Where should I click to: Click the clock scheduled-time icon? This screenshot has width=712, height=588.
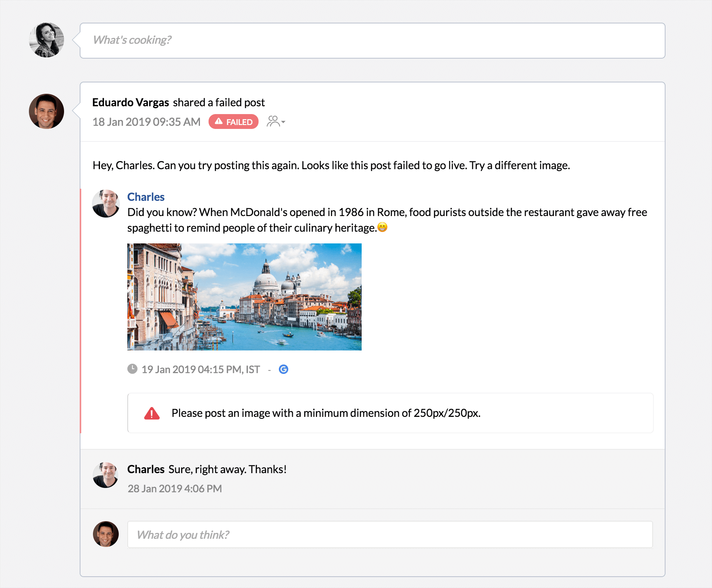(132, 369)
